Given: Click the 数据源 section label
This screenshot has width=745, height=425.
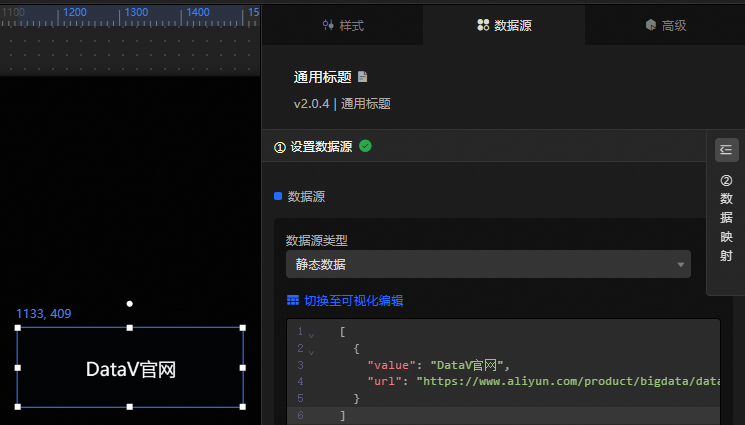Looking at the screenshot, I should coord(306,196).
